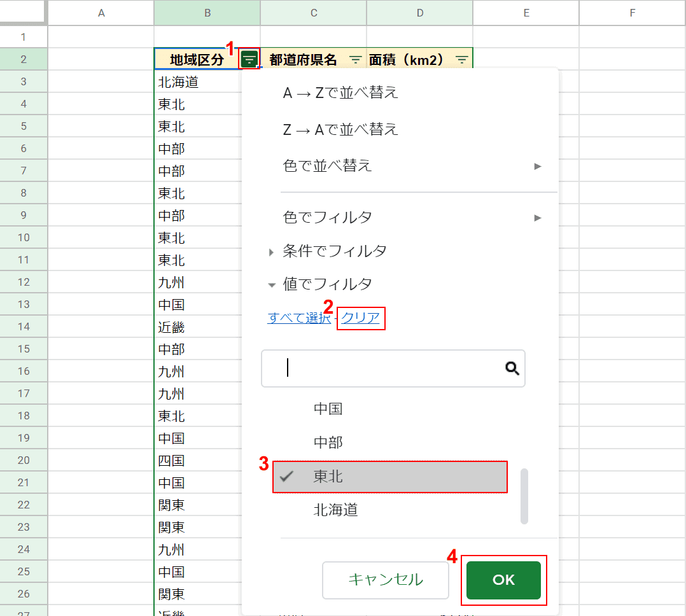
Task: Select A → Zで並べ替え sort option
Action: point(340,93)
